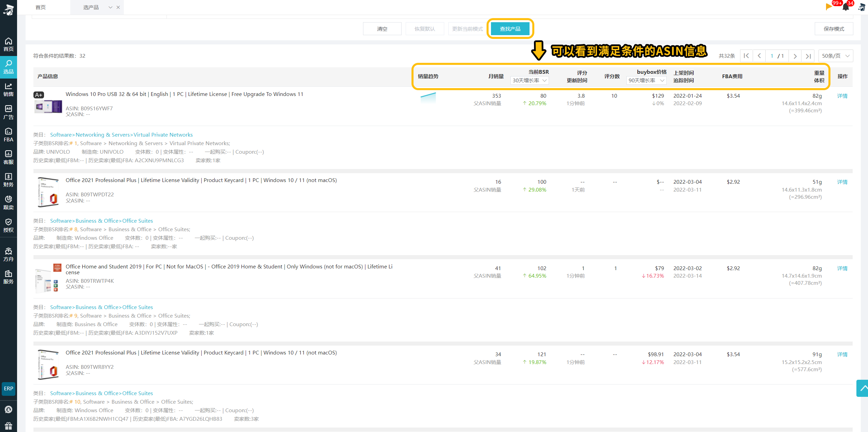Image resolution: width=868 pixels, height=432 pixels.
Task: Open the 首页 home sidebar icon
Action: click(x=8, y=44)
